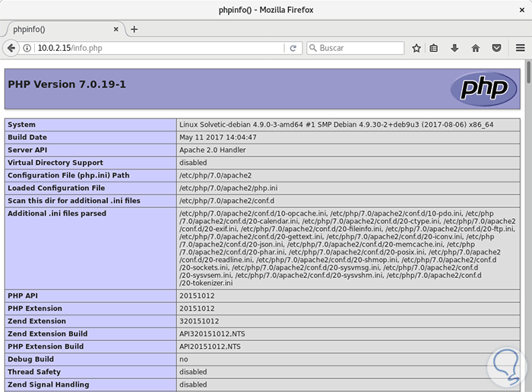532x392 pixels.
Task: Select the Apache 2.0 Handler value
Action: (x=212, y=150)
